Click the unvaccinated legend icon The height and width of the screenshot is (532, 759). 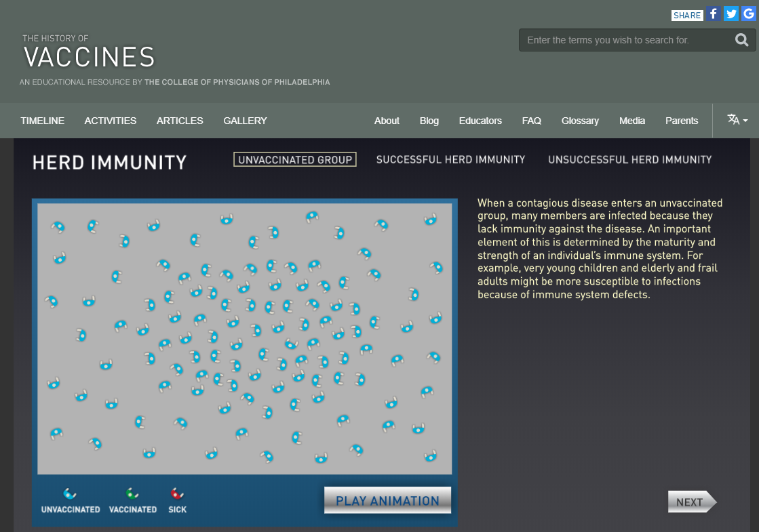click(70, 493)
